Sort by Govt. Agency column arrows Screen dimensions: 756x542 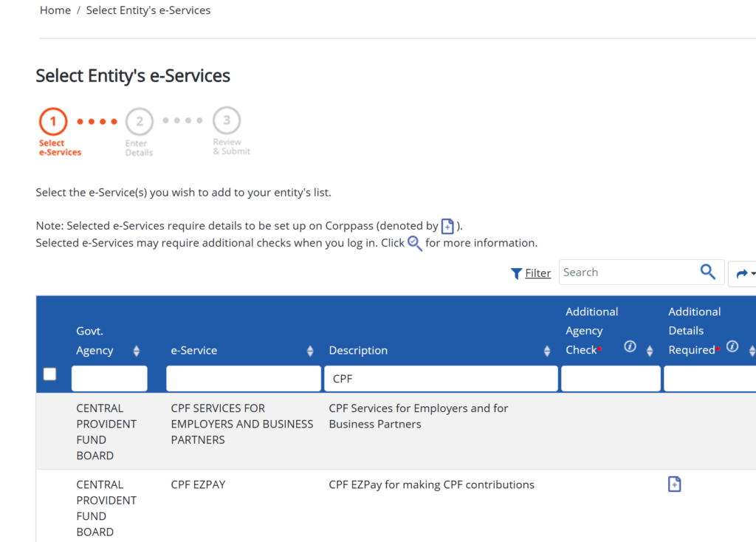[x=137, y=351]
